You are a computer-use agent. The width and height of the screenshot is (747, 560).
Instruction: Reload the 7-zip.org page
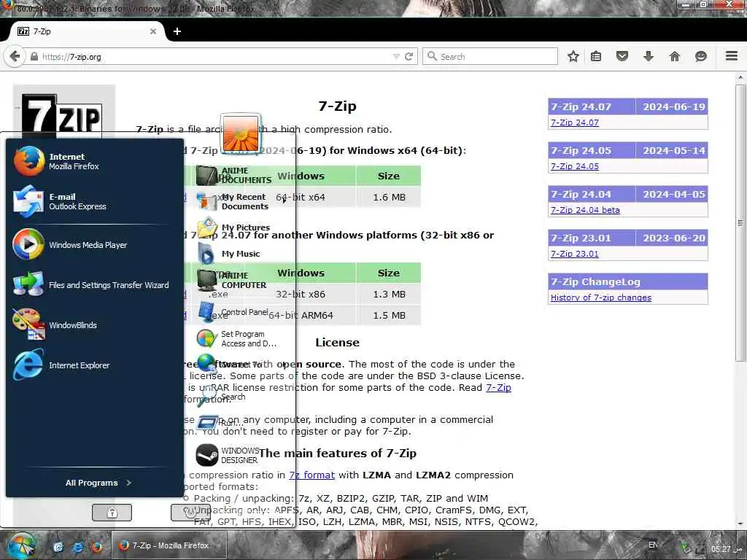[409, 56]
